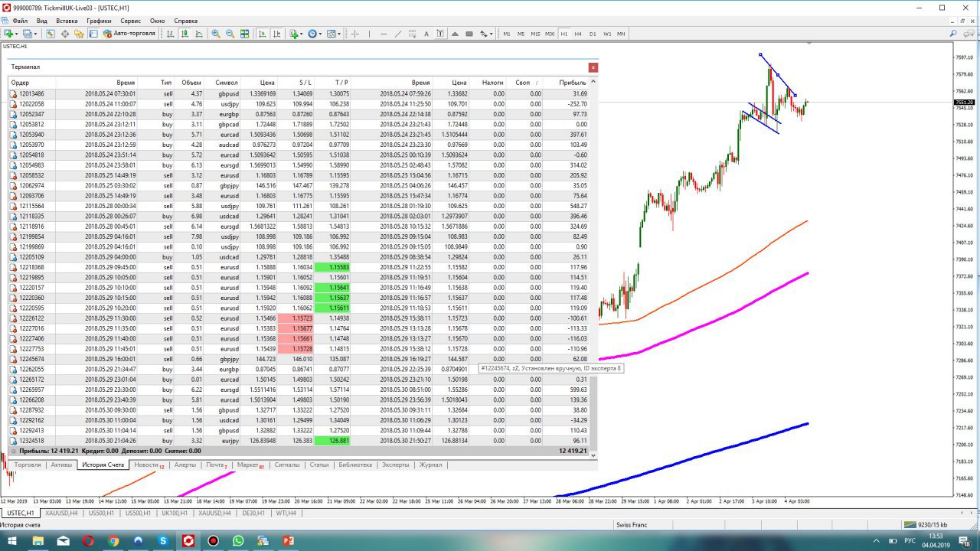This screenshot has height=551, width=980.
Task: Toggle the Navigator star-folder icon
Action: (x=79, y=34)
